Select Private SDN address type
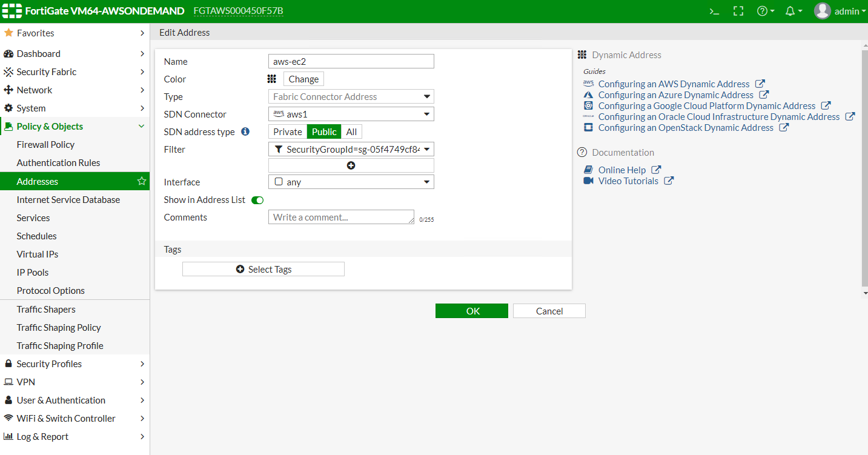Screen dimensions: 868x455 287,131
